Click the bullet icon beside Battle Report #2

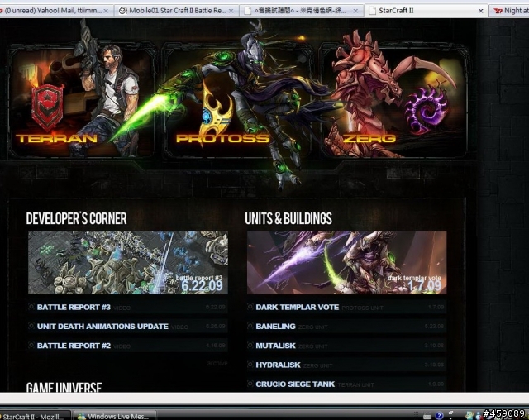[x=31, y=345]
